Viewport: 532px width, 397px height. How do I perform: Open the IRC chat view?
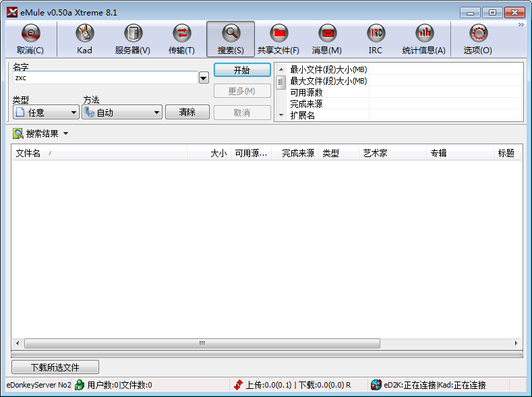coord(376,39)
